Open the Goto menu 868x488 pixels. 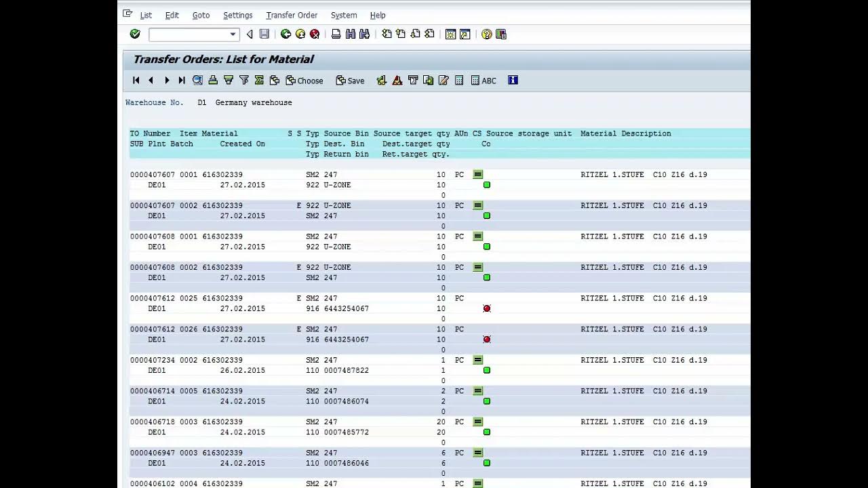click(201, 15)
